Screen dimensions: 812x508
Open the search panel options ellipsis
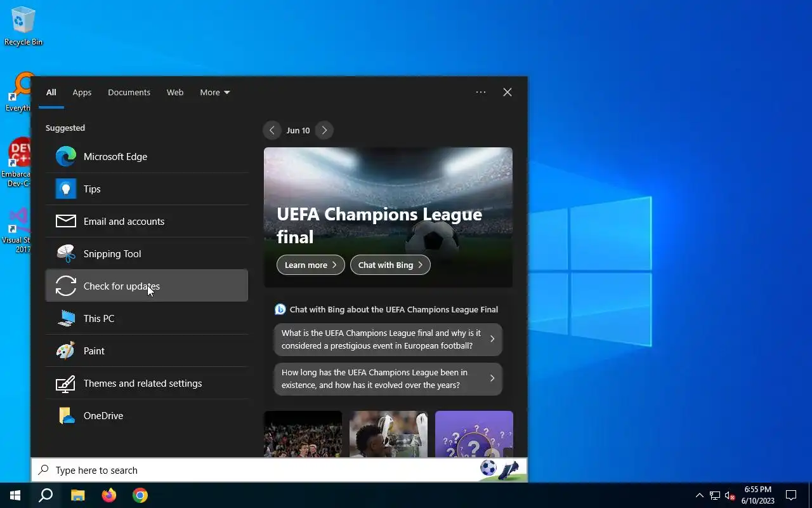[481, 92]
